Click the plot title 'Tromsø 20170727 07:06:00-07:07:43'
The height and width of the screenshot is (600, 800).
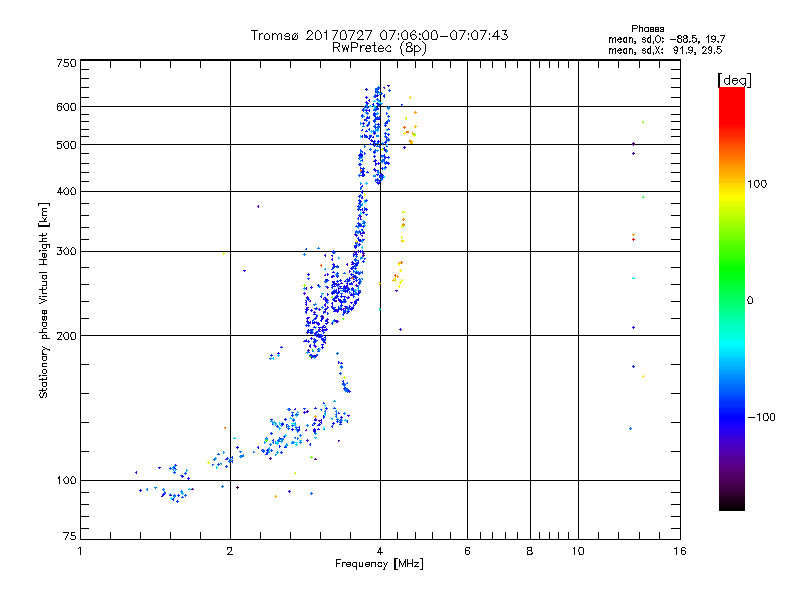(379, 35)
